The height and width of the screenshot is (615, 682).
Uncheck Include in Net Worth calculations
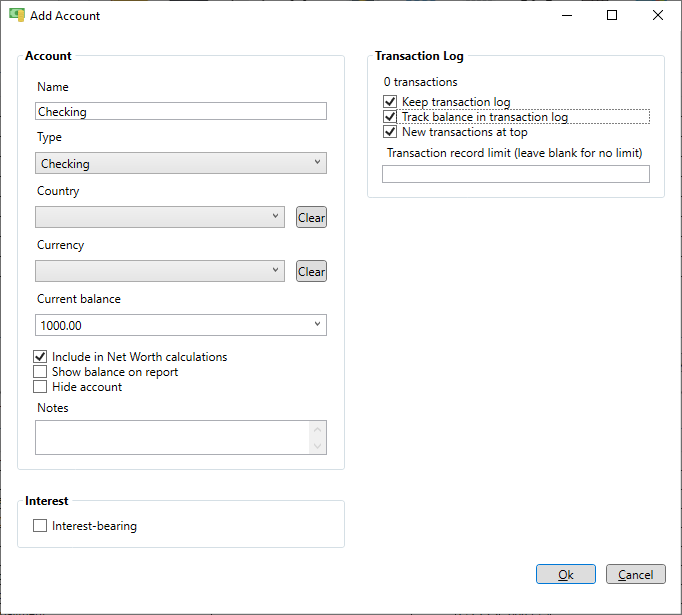40,357
